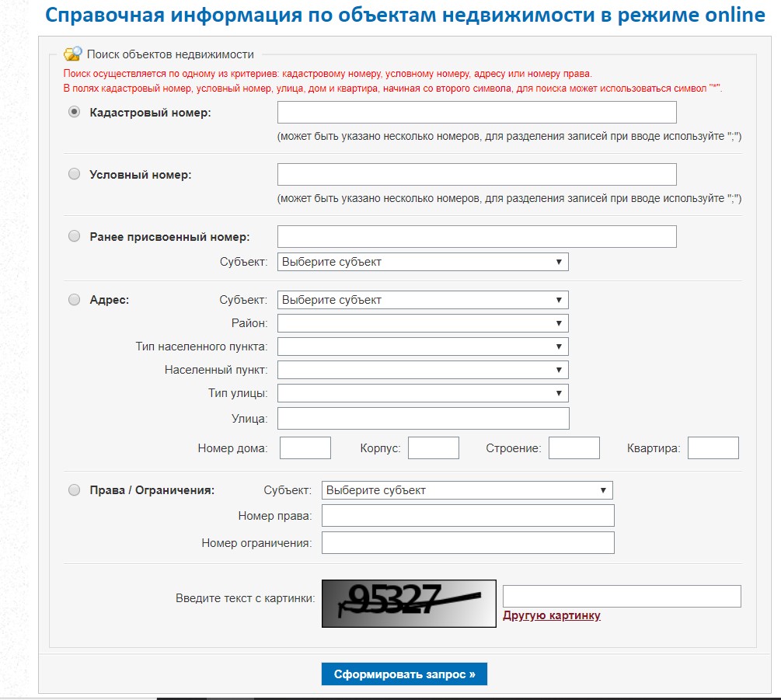Screen dimensions: 781x700
Task: Select the Условный номер radio button
Action: click(x=75, y=174)
